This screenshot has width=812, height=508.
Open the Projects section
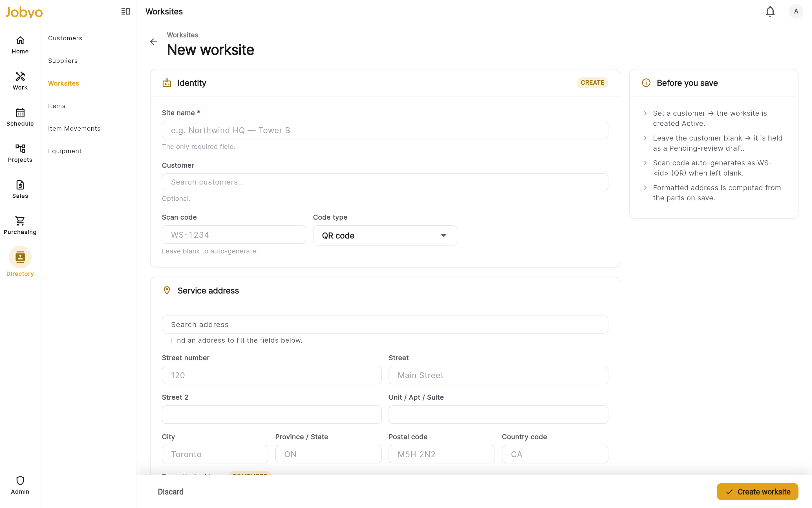tap(20, 153)
